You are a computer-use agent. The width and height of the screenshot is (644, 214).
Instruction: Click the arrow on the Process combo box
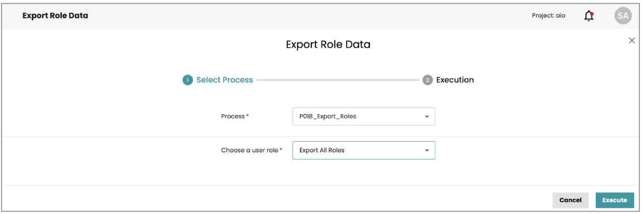[427, 117]
